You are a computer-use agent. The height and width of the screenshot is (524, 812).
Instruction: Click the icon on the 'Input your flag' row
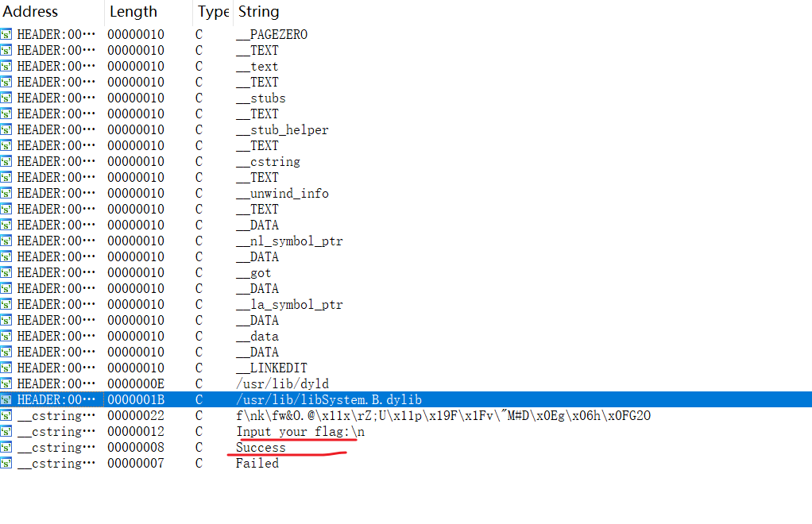[6, 431]
